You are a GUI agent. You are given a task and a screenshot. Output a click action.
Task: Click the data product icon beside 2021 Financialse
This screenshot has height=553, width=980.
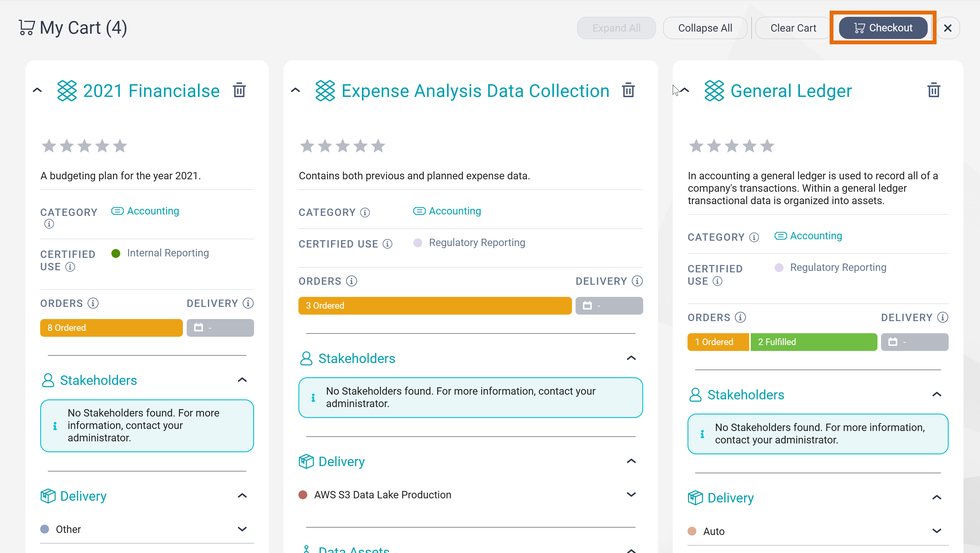coord(67,91)
